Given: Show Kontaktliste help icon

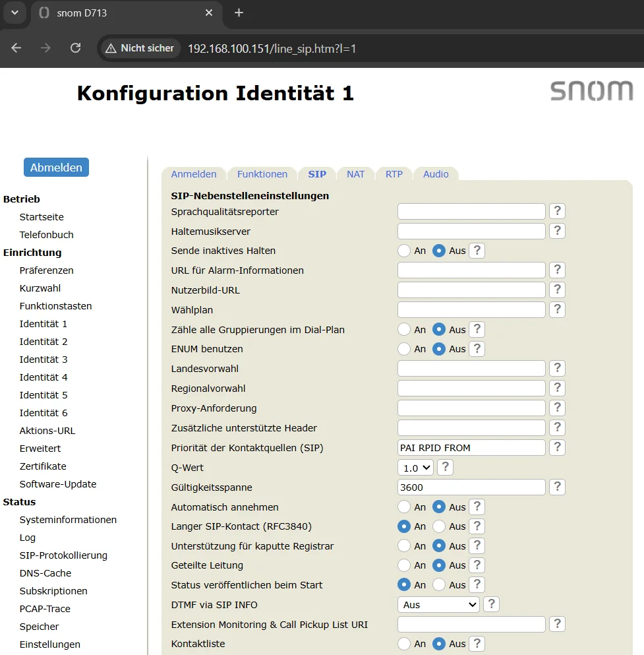Looking at the screenshot, I should pyautogui.click(x=477, y=644).
